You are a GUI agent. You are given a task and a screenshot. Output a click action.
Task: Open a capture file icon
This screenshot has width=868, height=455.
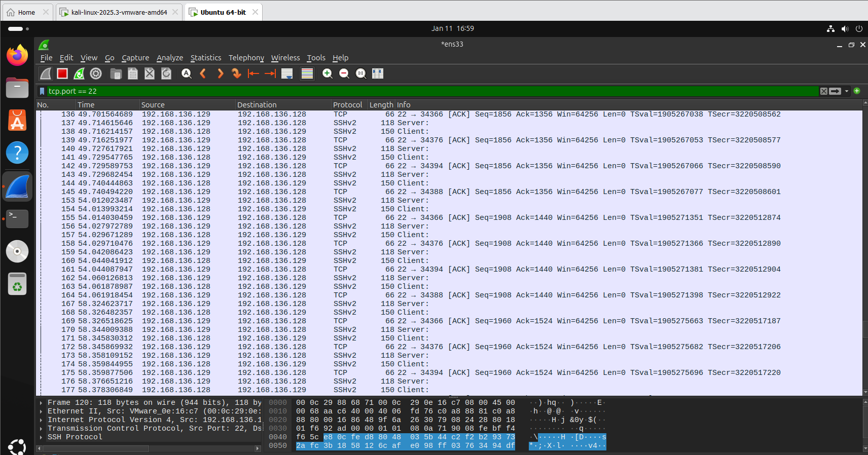116,74
